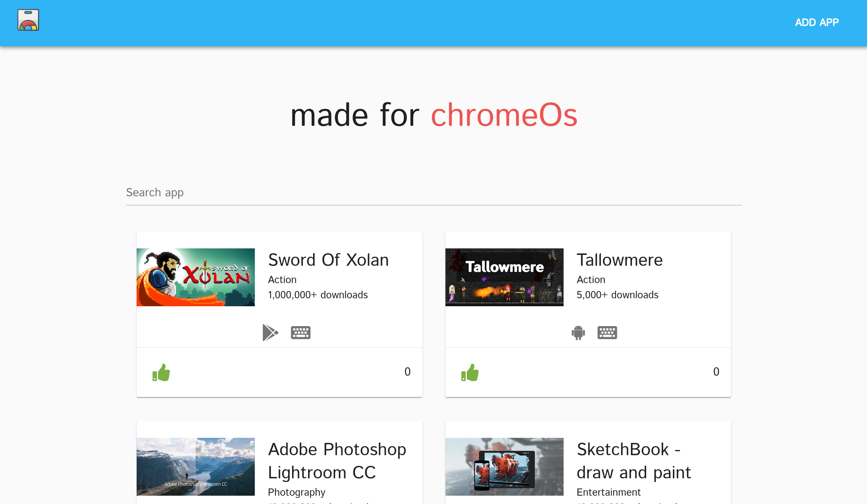Click the Google Play icon on Sword Of Xolan
The height and width of the screenshot is (504, 867).
click(x=270, y=332)
